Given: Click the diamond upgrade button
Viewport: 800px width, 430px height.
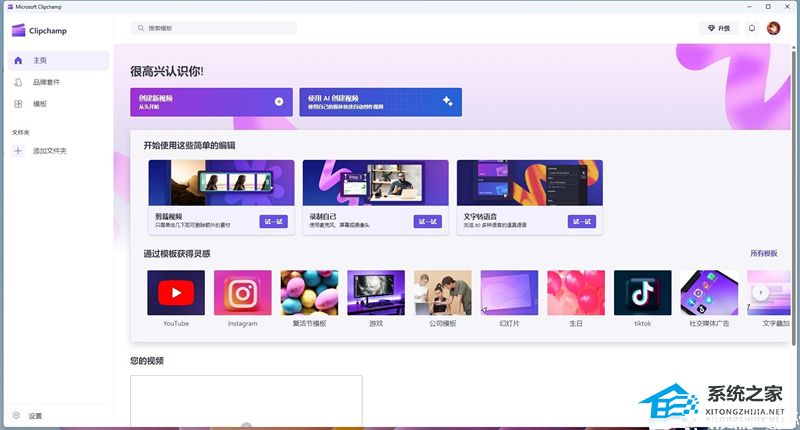Looking at the screenshot, I should (x=718, y=28).
